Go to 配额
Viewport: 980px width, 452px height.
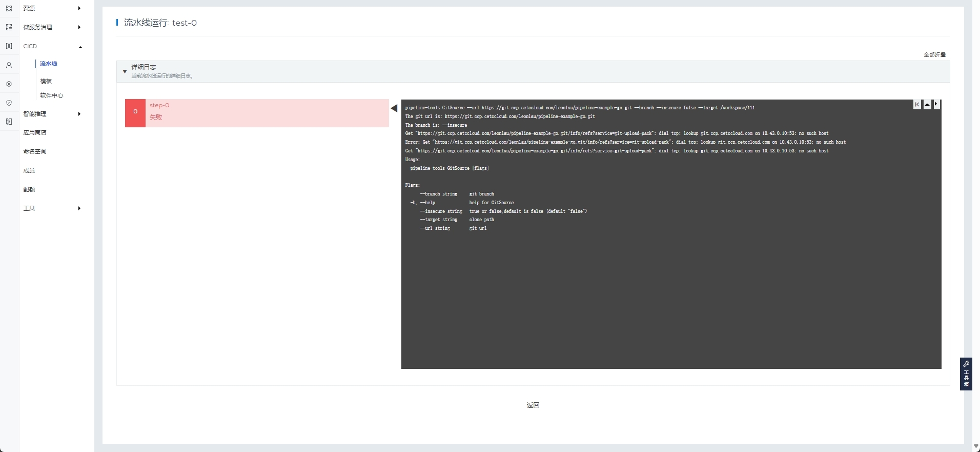pos(29,189)
